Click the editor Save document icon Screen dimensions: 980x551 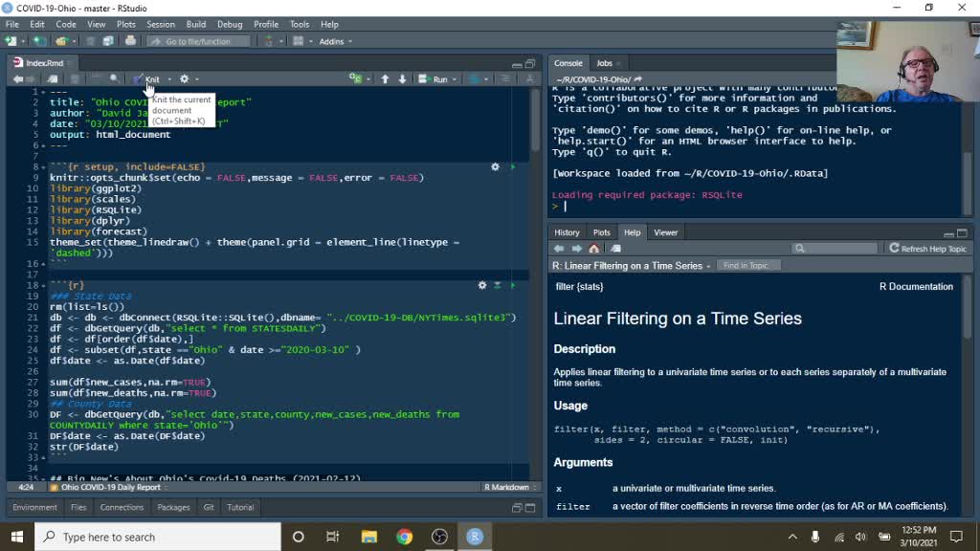(x=75, y=79)
